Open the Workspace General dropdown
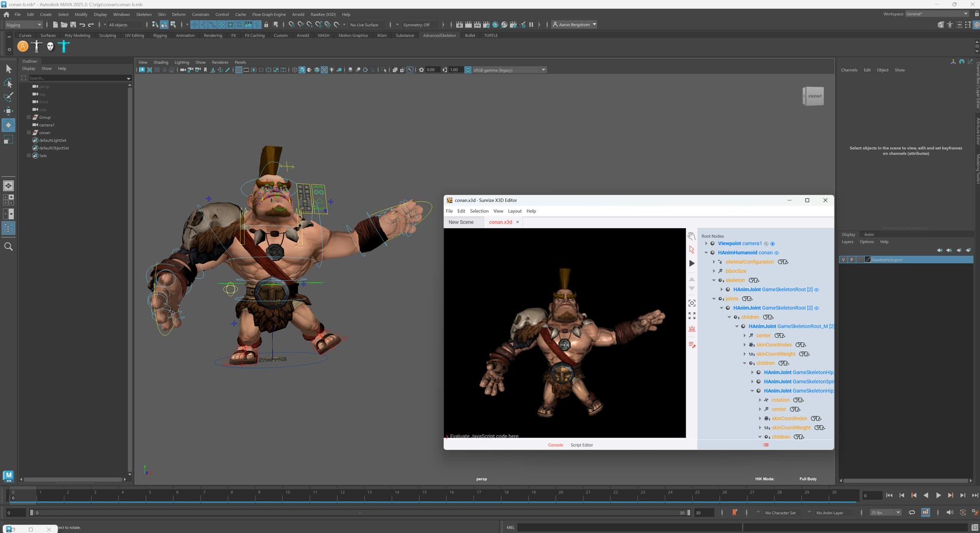980x533 pixels. (x=937, y=14)
